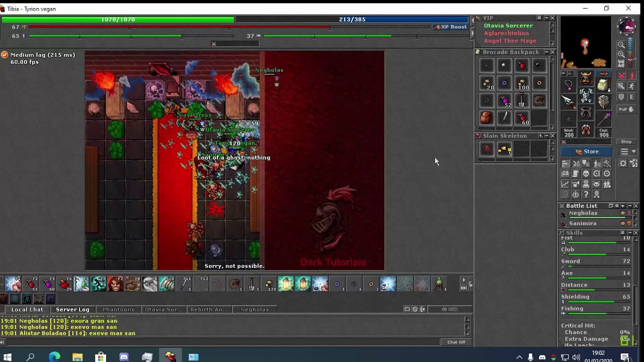The width and height of the screenshot is (644, 362).
Task: Zoom out the minimap
Action: pos(621,44)
